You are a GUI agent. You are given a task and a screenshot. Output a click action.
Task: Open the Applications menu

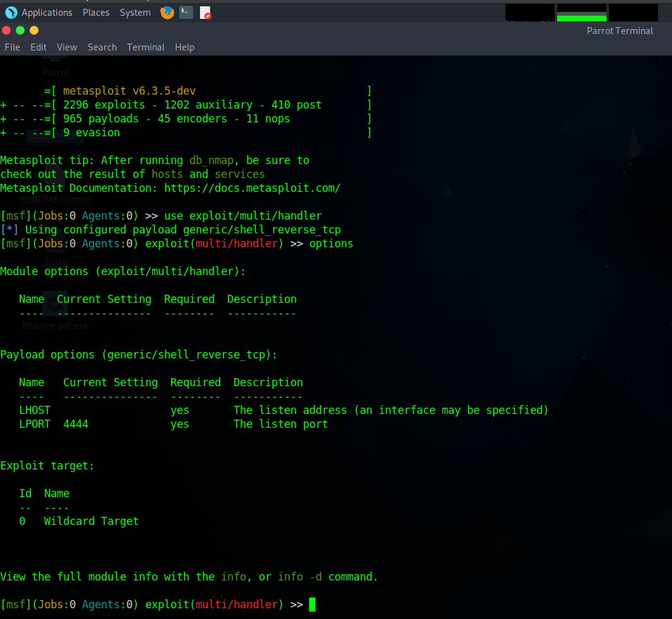click(x=47, y=12)
